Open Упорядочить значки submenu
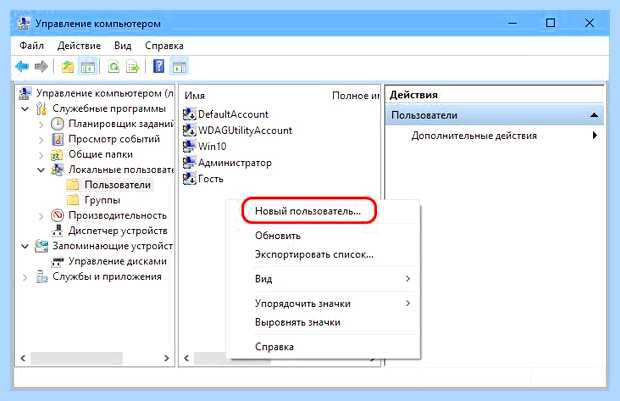The height and width of the screenshot is (401, 620). 325,303
